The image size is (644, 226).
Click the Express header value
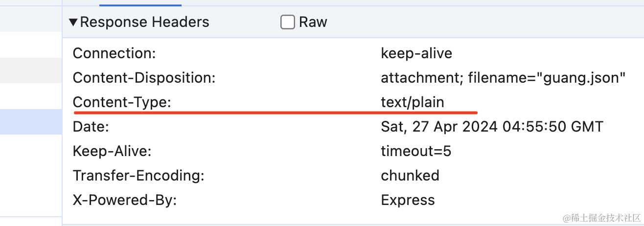408,200
